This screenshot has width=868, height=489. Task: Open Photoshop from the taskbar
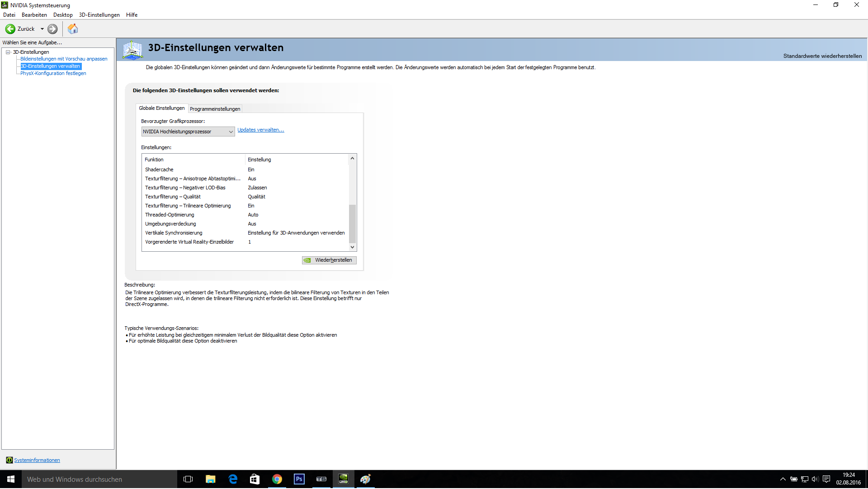click(299, 480)
